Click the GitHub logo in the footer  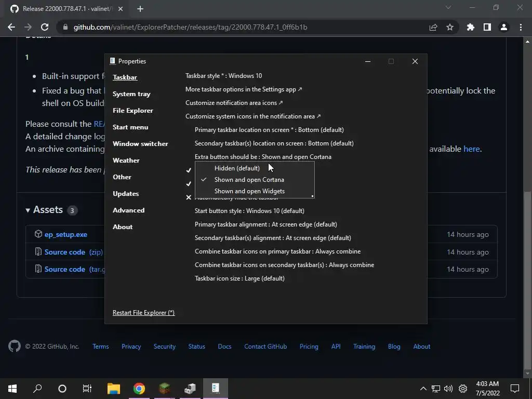point(14,346)
